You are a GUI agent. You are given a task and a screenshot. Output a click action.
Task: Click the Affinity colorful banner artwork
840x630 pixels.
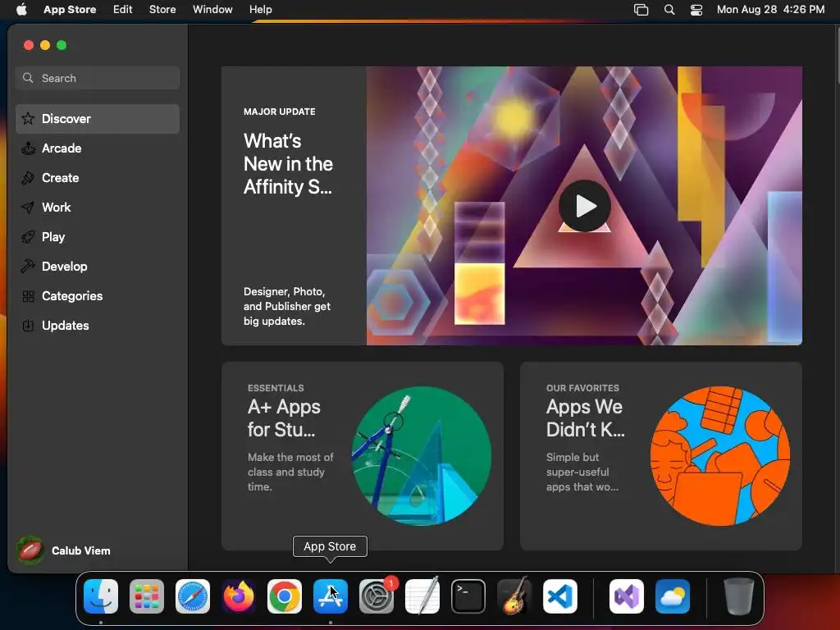coord(584,206)
